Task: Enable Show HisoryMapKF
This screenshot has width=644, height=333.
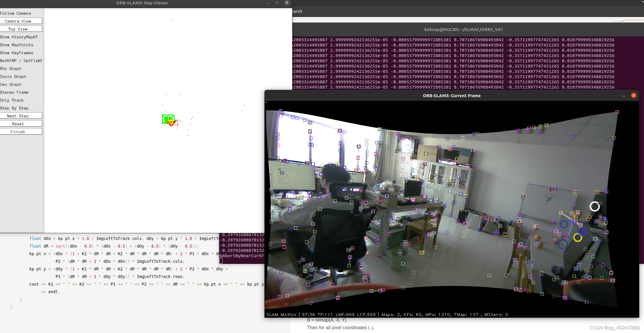Action: tap(19, 37)
